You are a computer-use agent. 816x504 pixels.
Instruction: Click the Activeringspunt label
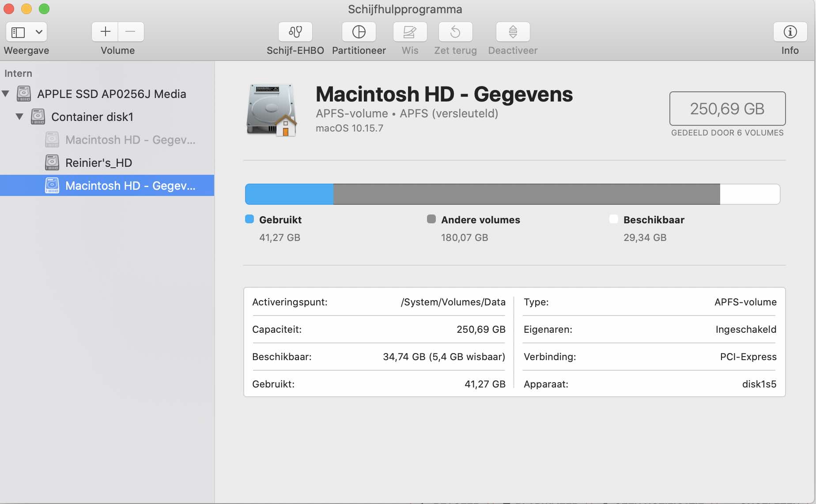(290, 302)
